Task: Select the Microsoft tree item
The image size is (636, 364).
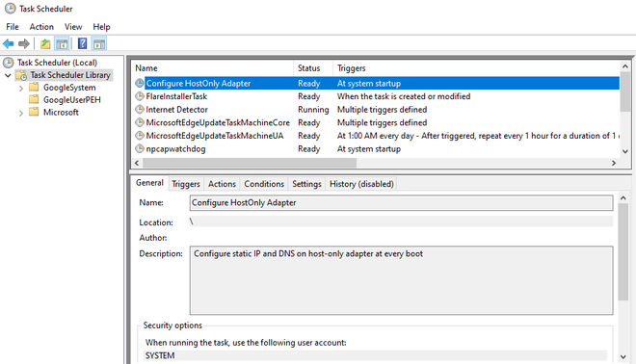Action: (61, 113)
